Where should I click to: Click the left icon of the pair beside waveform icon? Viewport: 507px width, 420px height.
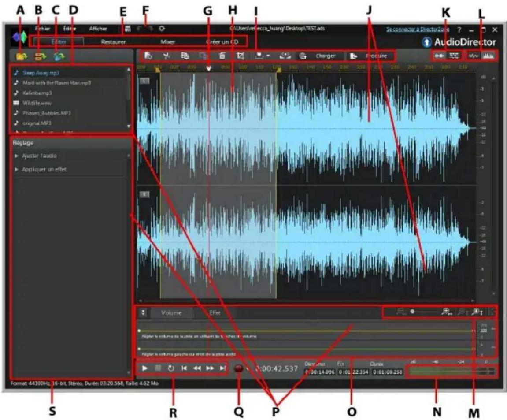(439, 56)
